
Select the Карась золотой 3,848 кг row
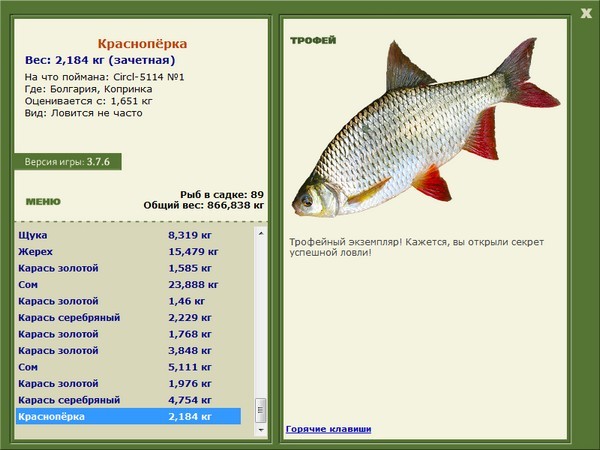pyautogui.click(x=128, y=350)
